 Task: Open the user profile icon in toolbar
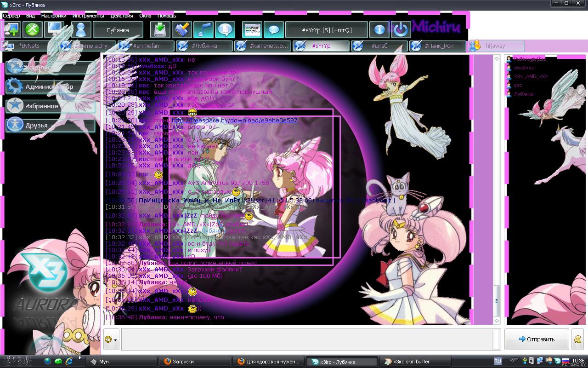click(81, 30)
